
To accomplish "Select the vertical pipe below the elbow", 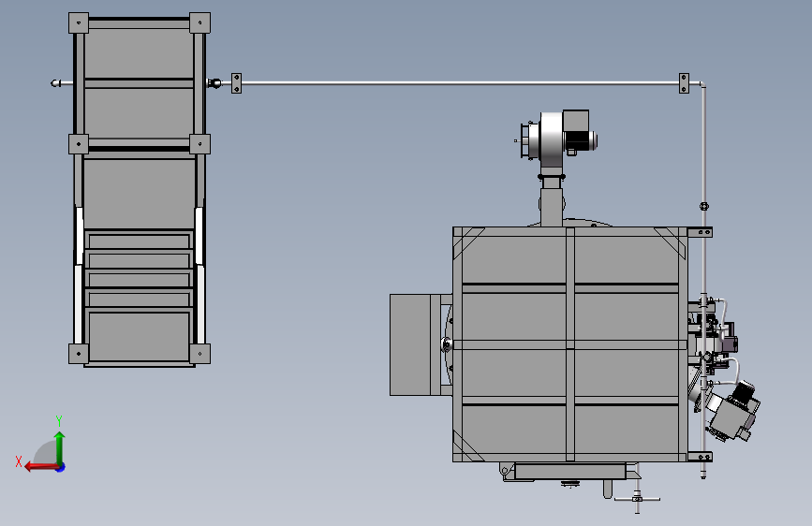I will 703,145.
